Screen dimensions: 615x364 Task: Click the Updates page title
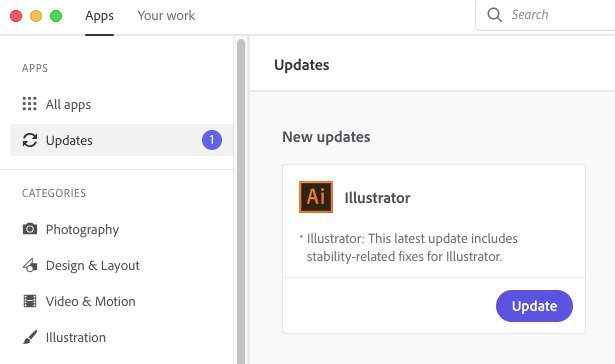click(302, 65)
